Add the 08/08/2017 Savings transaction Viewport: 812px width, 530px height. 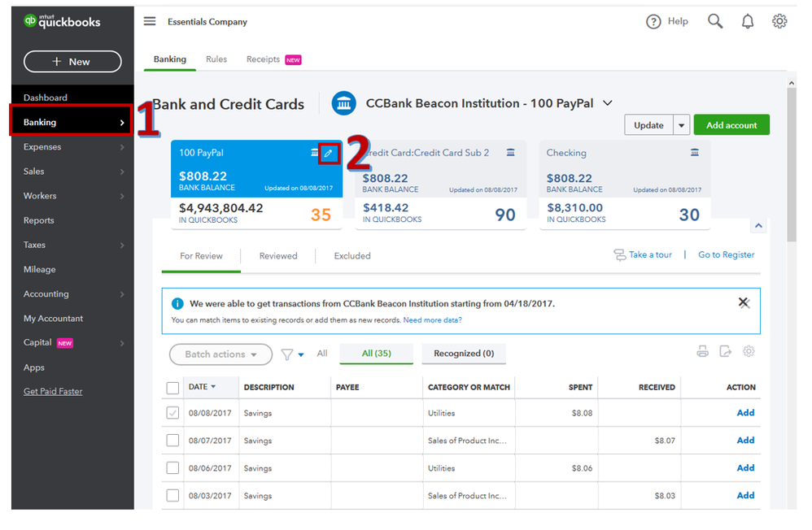(x=745, y=412)
